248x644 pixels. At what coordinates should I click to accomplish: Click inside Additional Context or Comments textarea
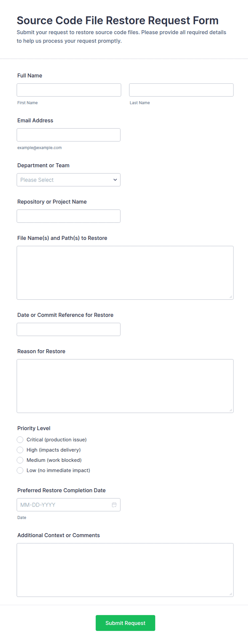125,570
